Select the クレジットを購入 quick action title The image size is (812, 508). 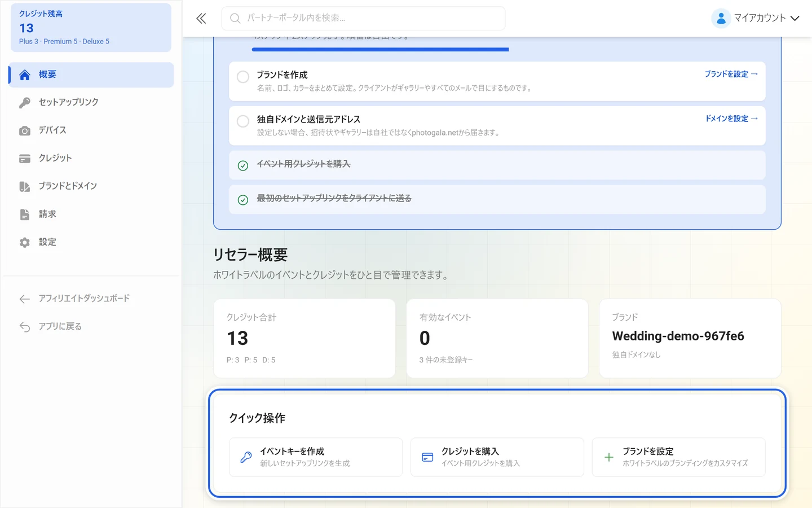(x=470, y=452)
